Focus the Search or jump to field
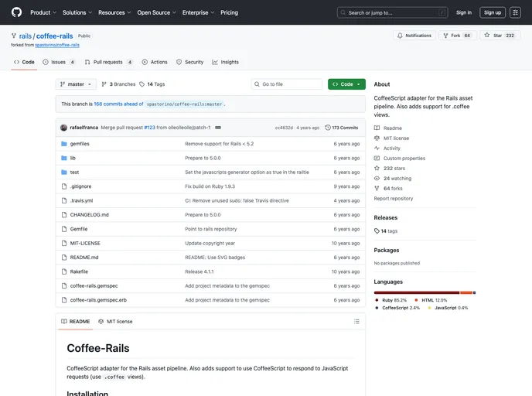This screenshot has height=396, width=532. coord(393,12)
